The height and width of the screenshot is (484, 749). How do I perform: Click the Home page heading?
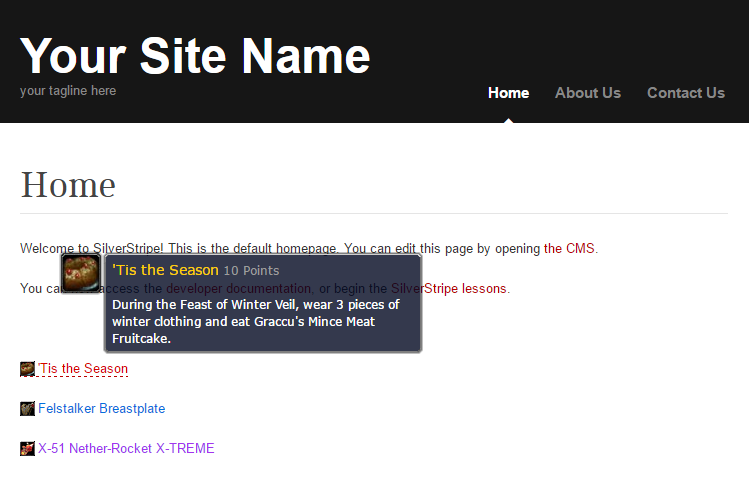68,184
